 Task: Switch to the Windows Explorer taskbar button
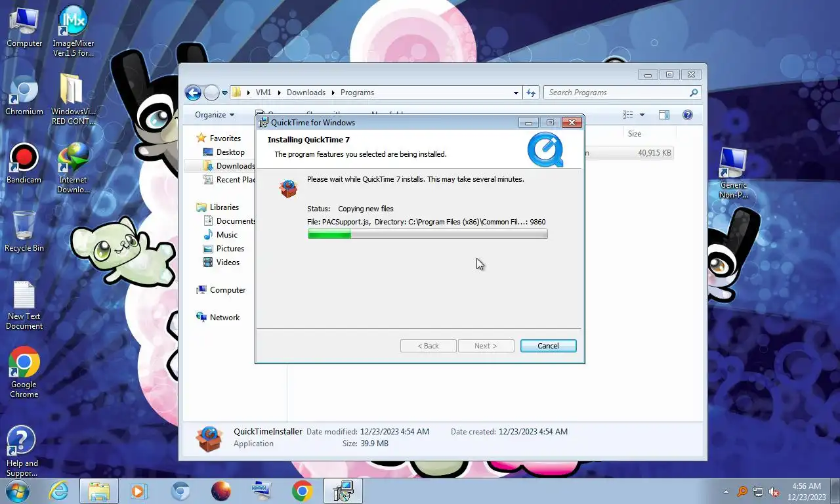point(99,491)
